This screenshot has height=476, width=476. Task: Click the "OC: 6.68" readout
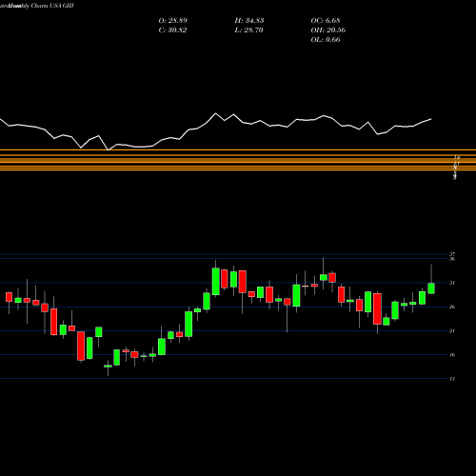pos(326,21)
